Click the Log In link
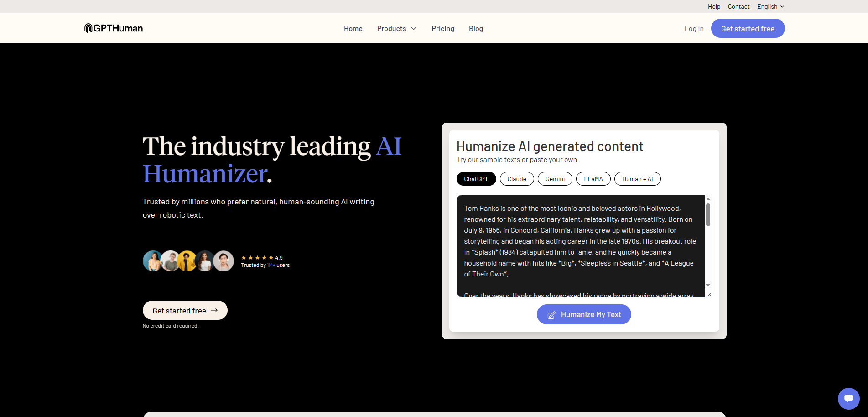 coord(694,28)
